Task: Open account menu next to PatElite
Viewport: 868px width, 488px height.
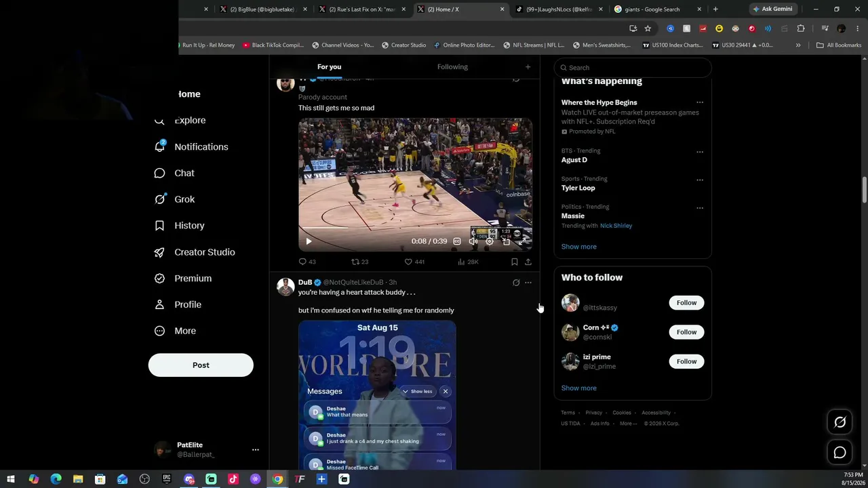Action: pyautogui.click(x=256, y=449)
